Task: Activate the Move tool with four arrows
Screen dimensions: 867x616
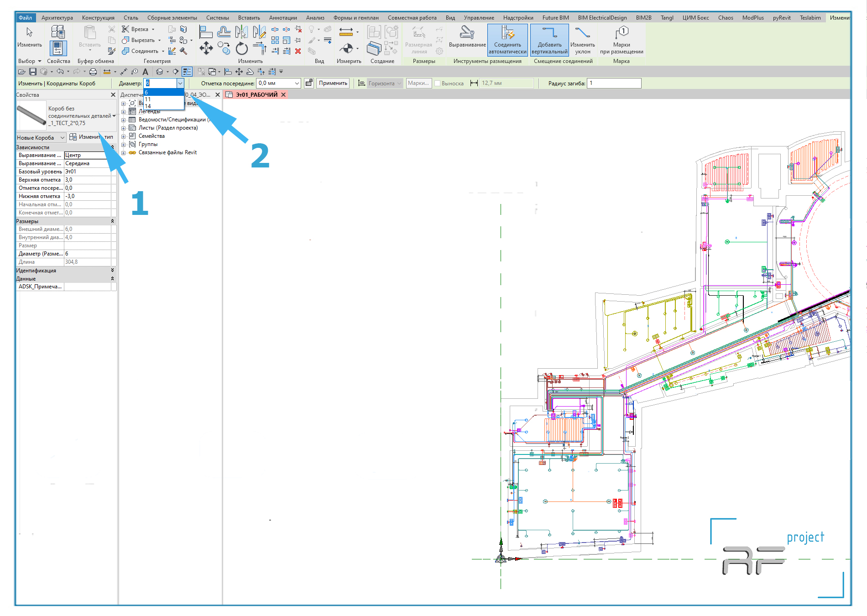Action: [x=206, y=48]
